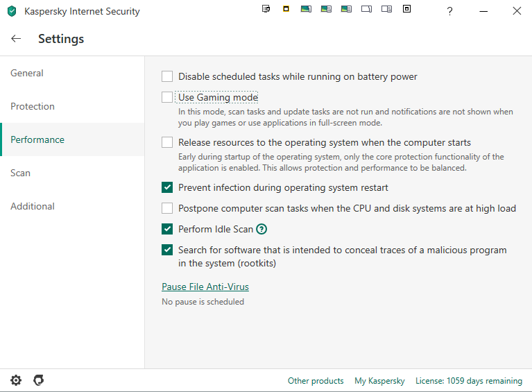Click the blank monitor 2 icon in the title bar
532x392 pixels.
[386, 9]
